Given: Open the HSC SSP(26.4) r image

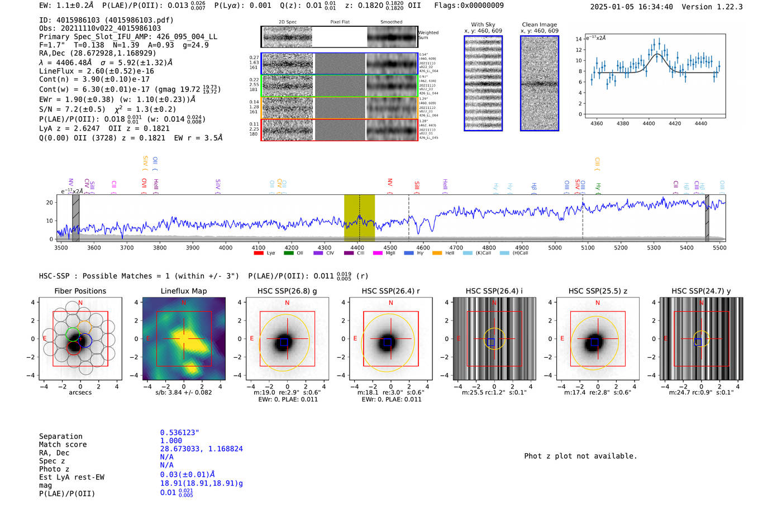Looking at the screenshot, I should [x=390, y=339].
